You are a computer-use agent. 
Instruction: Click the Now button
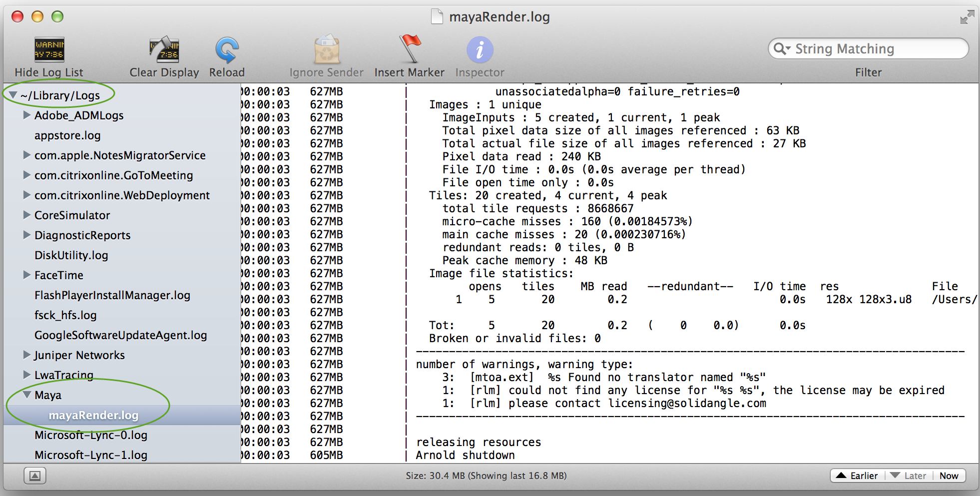point(949,476)
